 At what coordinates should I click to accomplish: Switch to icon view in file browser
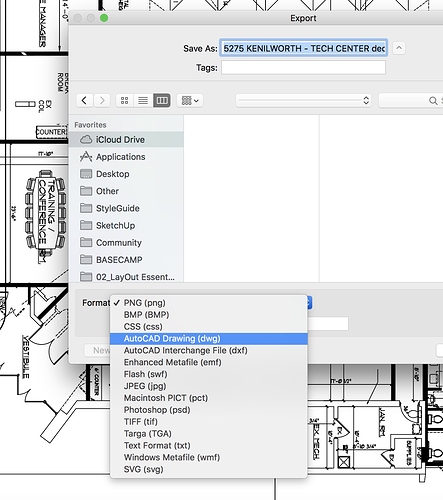125,100
